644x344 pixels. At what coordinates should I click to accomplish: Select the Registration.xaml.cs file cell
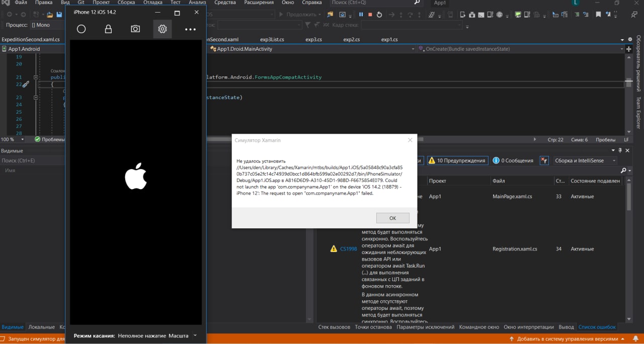(x=515, y=249)
